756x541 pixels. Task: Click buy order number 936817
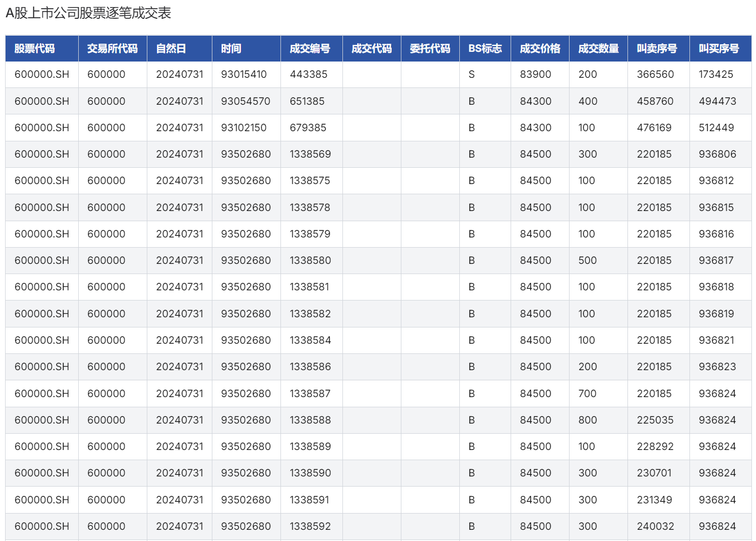(x=716, y=260)
